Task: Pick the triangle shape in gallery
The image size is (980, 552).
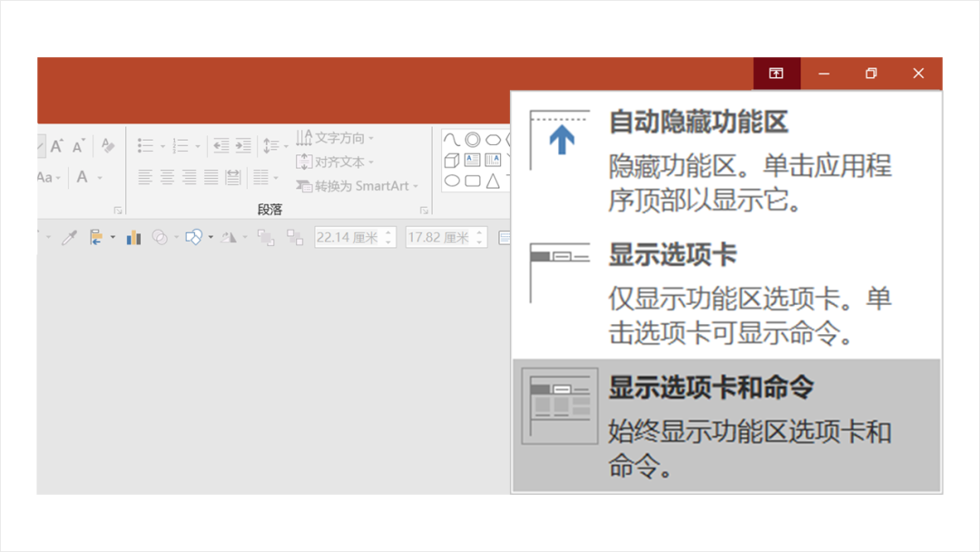Action: [x=493, y=182]
